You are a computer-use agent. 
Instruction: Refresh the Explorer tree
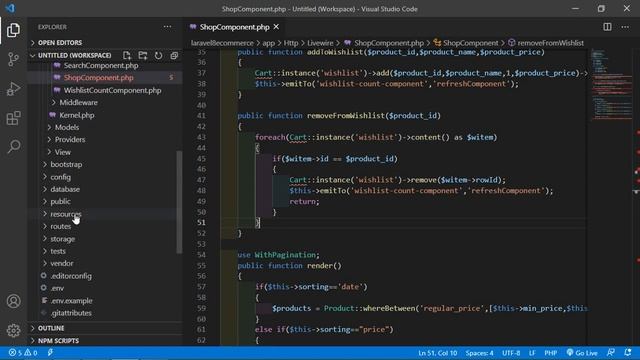[158, 55]
